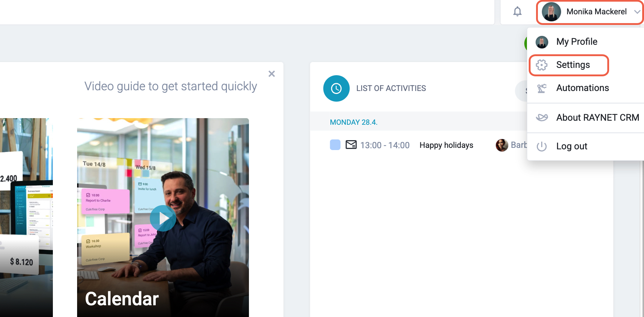Open the partially visible video thumbnail on the left
The image size is (644, 317).
[26, 216]
